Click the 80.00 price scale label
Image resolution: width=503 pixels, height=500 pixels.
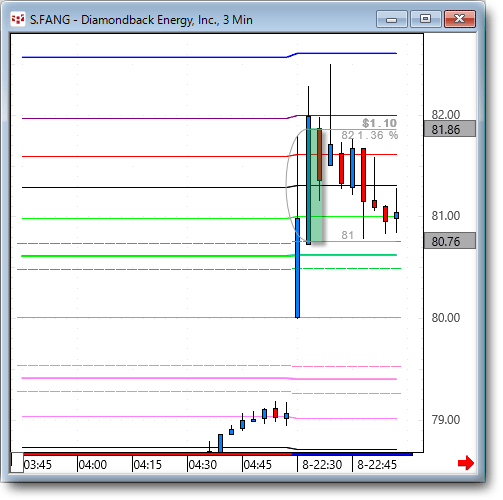click(x=446, y=318)
